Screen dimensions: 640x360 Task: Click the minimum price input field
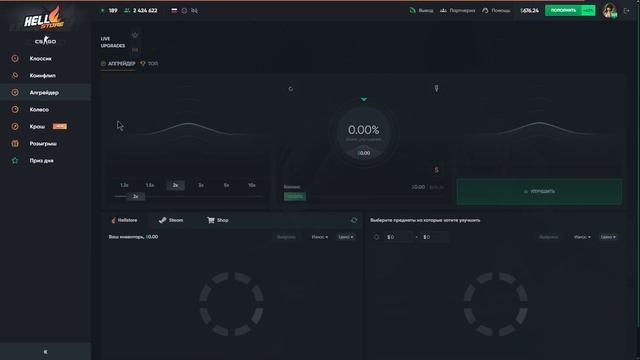(398, 237)
